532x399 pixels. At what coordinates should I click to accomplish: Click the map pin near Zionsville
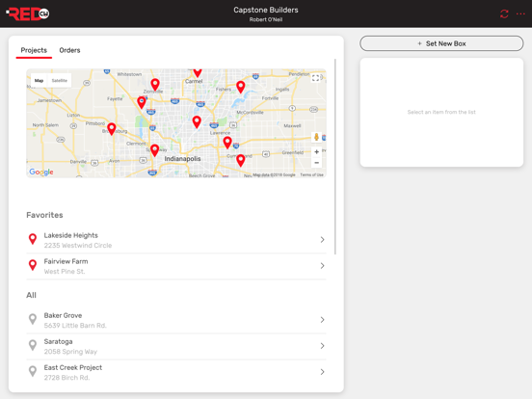(x=155, y=84)
